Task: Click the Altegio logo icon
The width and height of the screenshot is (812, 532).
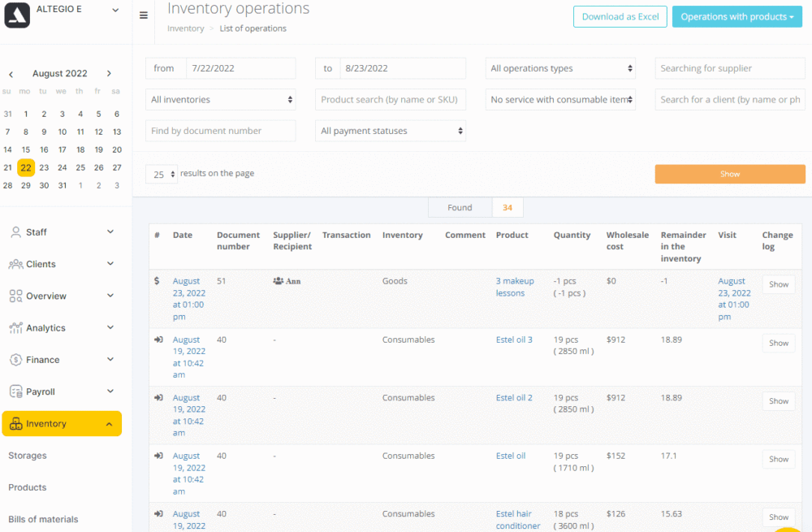Action: coord(17,15)
